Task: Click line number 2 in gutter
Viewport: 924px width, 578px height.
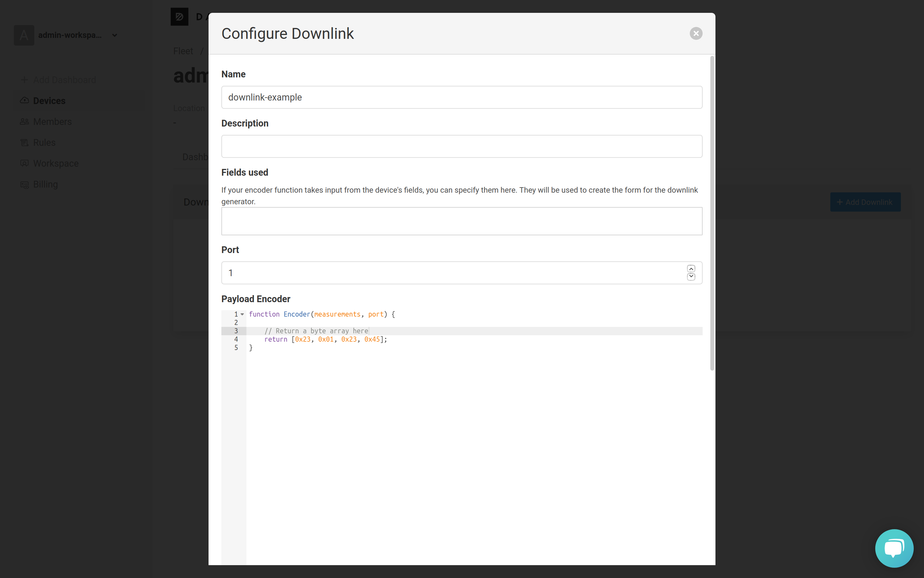Action: click(x=236, y=323)
